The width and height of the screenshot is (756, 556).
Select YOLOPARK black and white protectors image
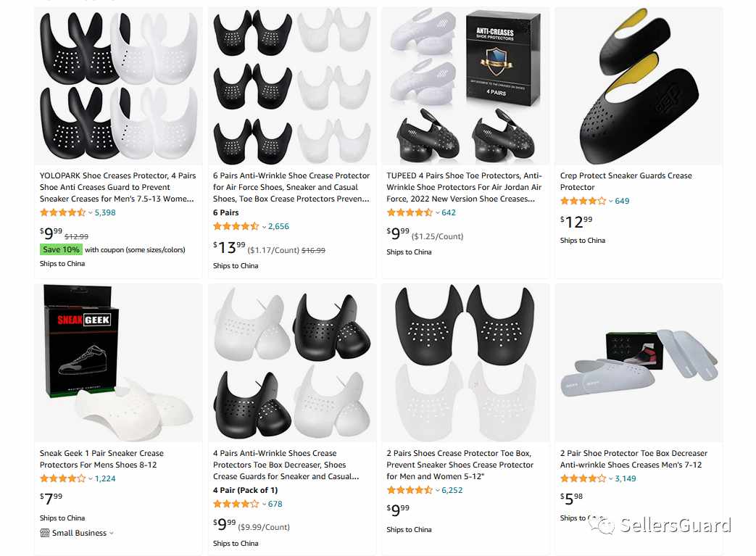click(119, 86)
